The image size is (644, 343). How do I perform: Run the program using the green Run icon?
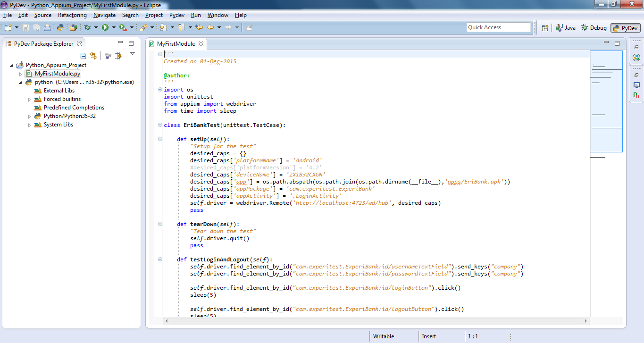105,27
